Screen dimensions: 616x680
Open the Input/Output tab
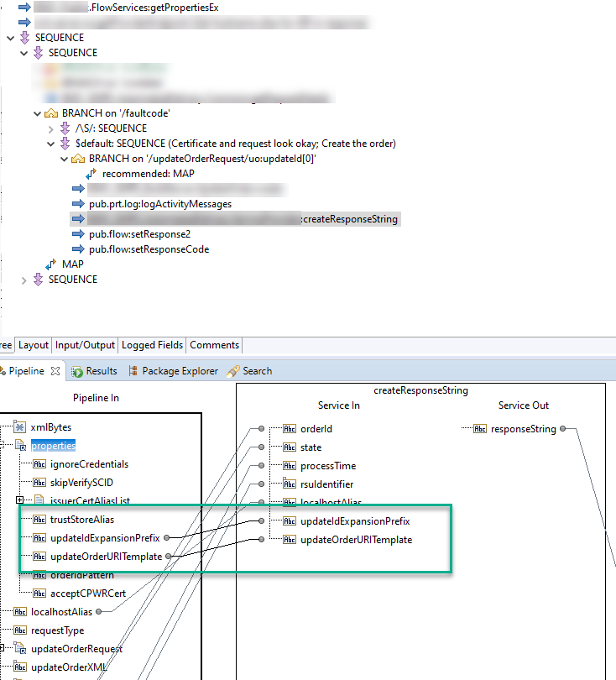[85, 345]
